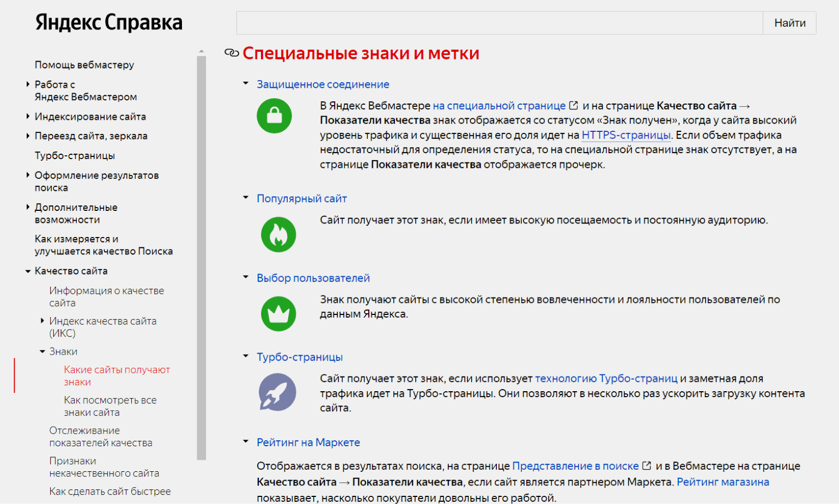Collapse the 'Выбор пользователей' section

(246, 277)
